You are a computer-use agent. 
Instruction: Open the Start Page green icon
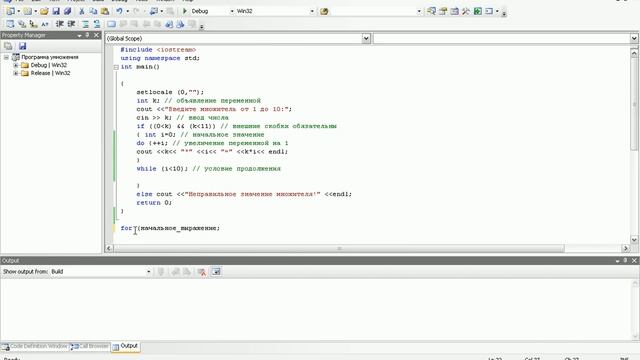pos(478,11)
